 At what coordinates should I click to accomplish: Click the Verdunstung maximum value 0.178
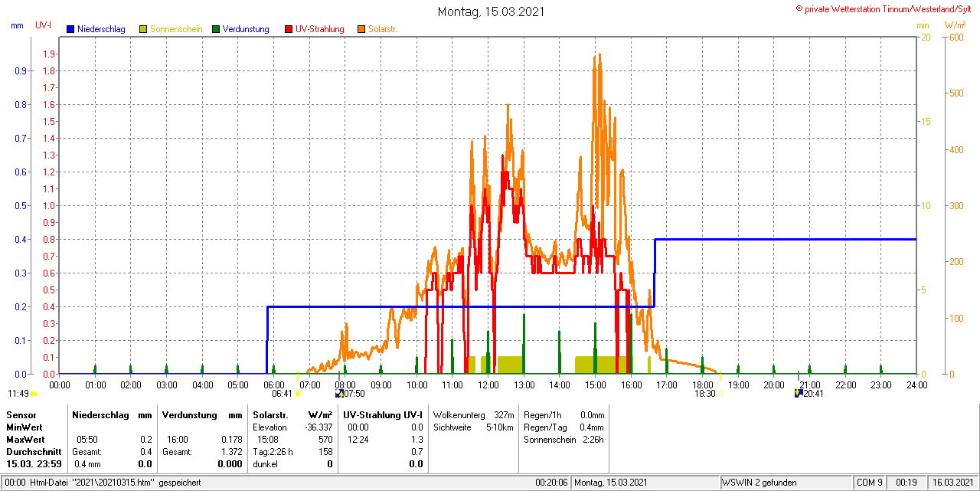point(231,440)
